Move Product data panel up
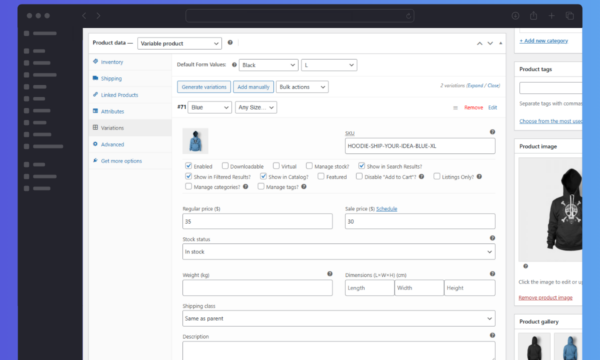 tap(479, 43)
